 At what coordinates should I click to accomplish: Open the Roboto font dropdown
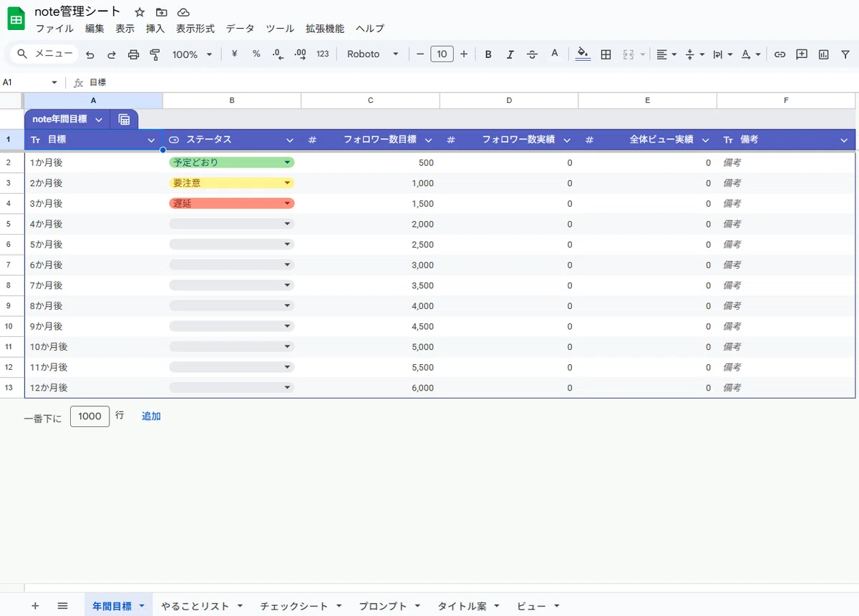(x=373, y=54)
